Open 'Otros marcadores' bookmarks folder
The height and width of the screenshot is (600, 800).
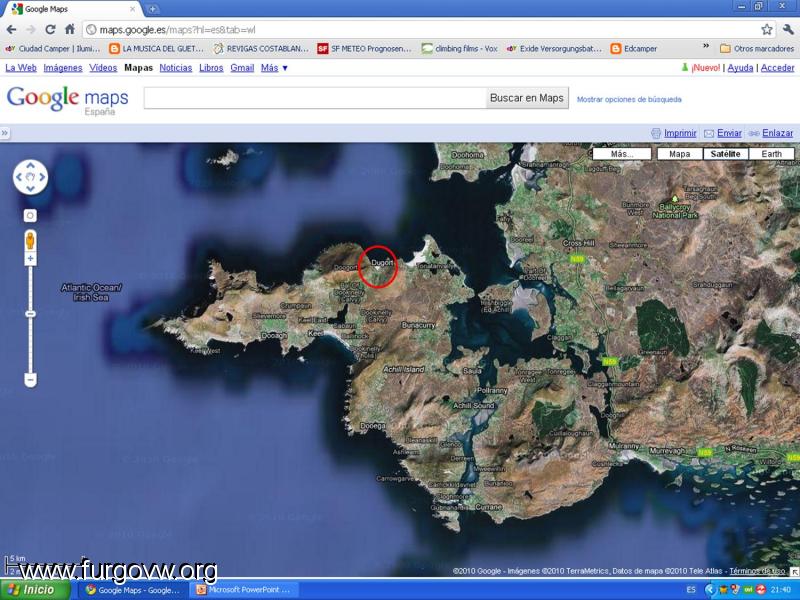tap(757, 48)
